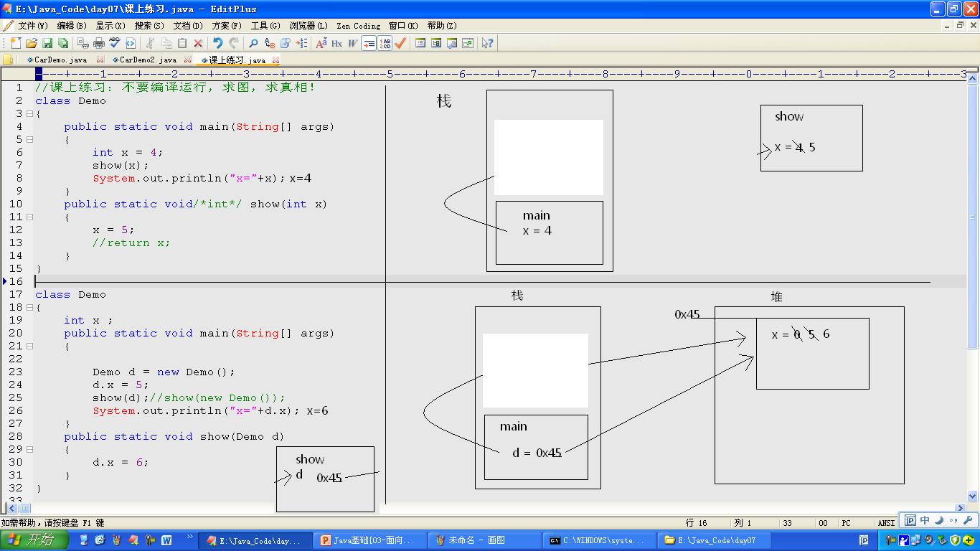Run the ABC spell check icon
Screen dimensions: 980x551
[x=115, y=43]
